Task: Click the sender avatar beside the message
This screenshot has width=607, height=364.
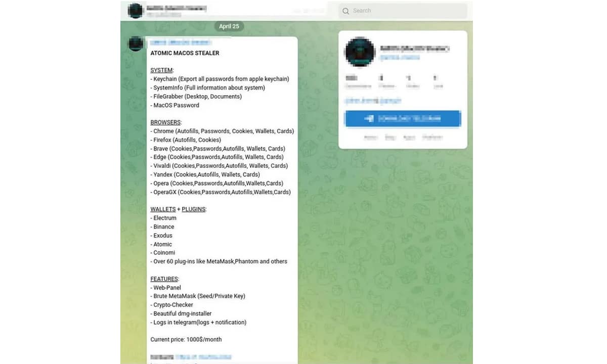Action: (x=136, y=44)
